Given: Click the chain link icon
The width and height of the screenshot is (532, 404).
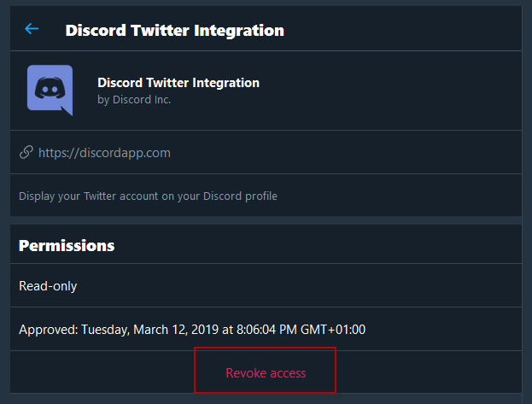Looking at the screenshot, I should click(26, 152).
